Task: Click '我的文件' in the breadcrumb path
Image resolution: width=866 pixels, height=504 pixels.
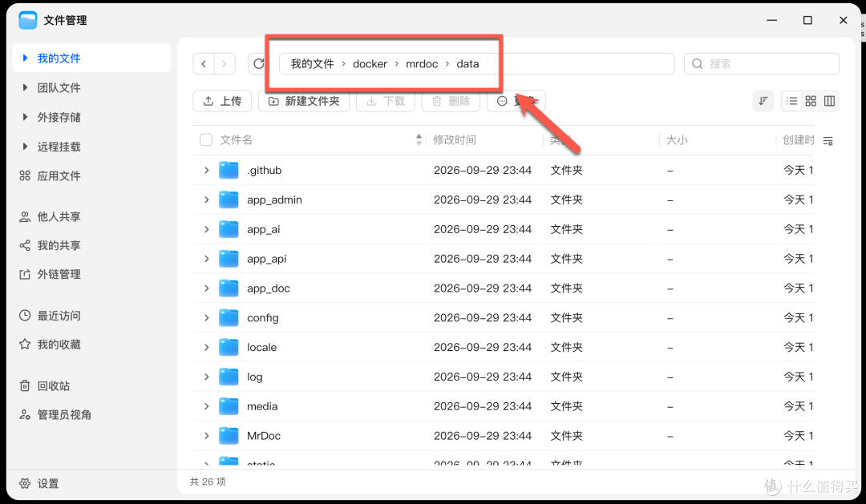Action: (313, 64)
